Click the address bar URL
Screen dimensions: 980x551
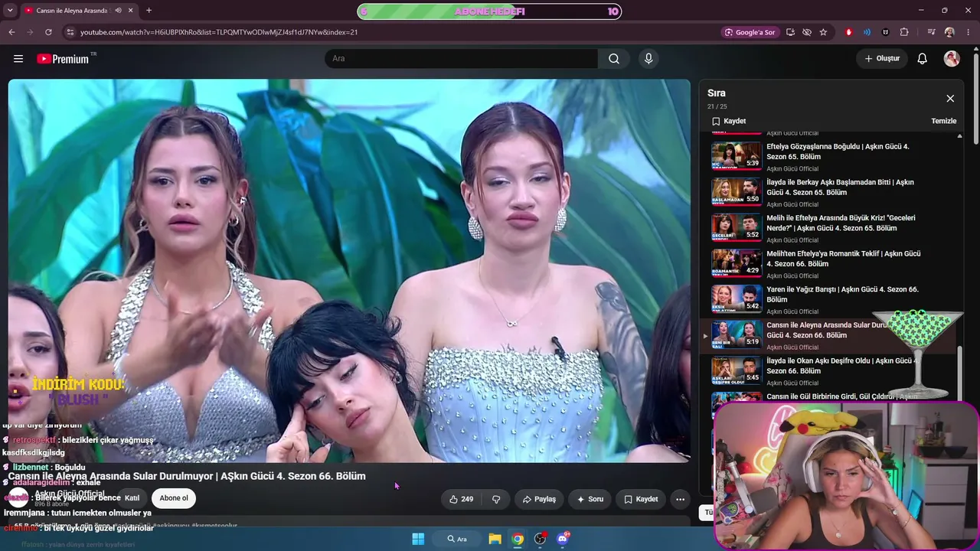[219, 32]
